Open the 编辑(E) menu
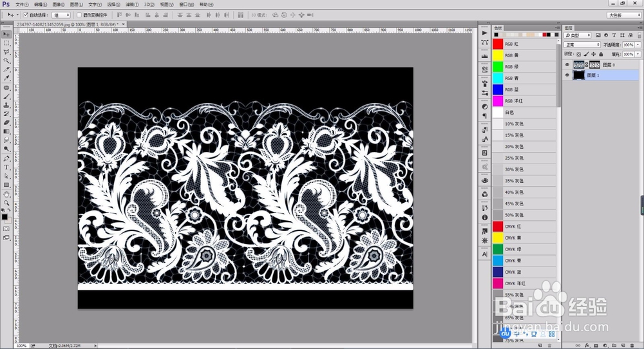The image size is (644, 349). pyautogui.click(x=40, y=5)
